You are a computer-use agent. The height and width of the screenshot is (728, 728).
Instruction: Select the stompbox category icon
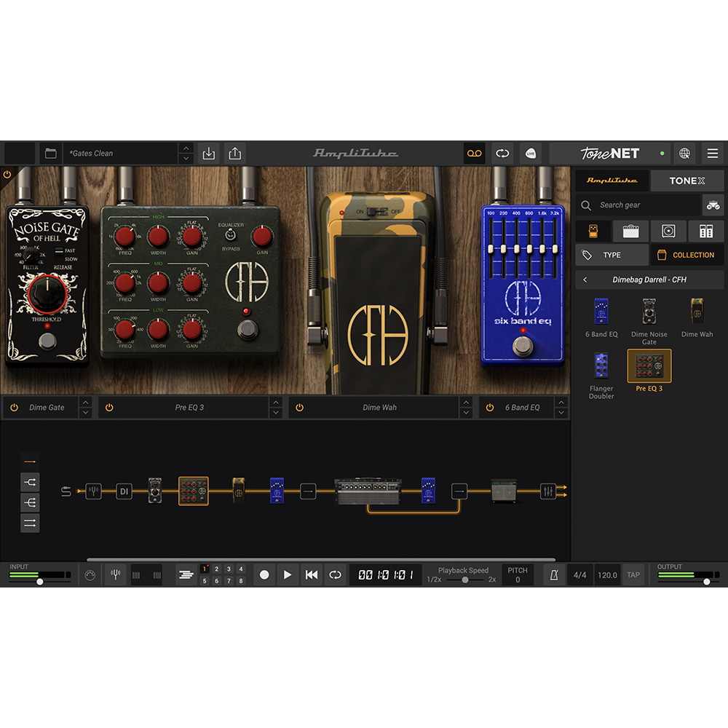593,231
